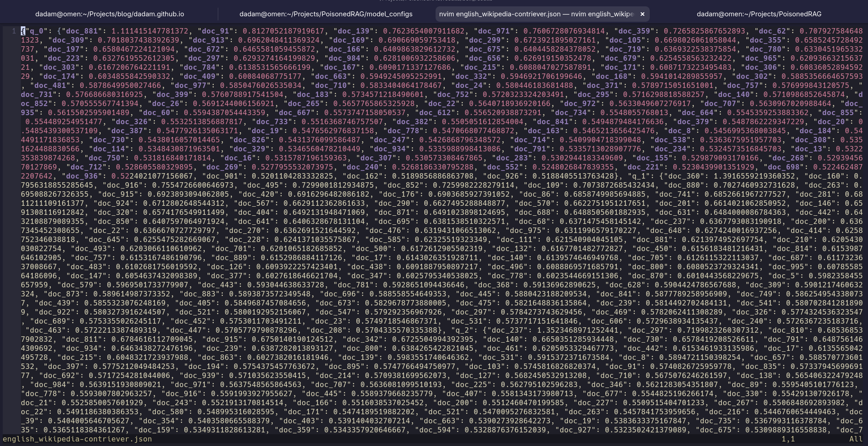Click the value 0.8127052187919617

(x=283, y=31)
